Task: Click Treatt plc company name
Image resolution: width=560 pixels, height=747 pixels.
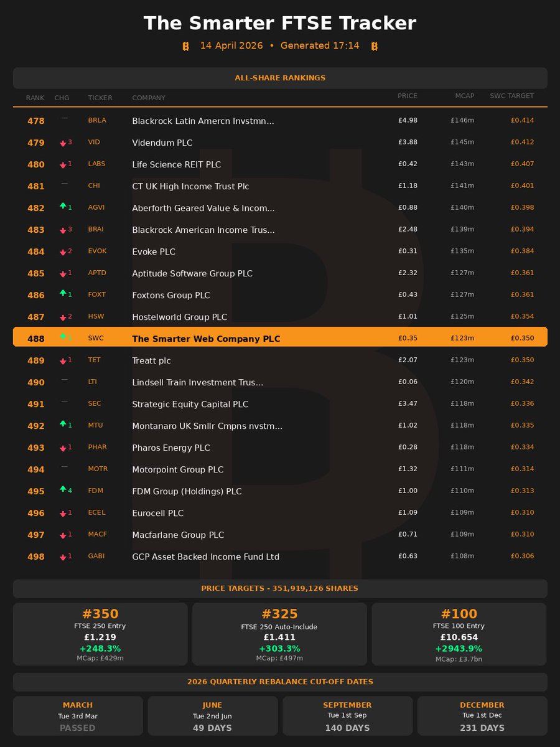Action: click(x=151, y=360)
